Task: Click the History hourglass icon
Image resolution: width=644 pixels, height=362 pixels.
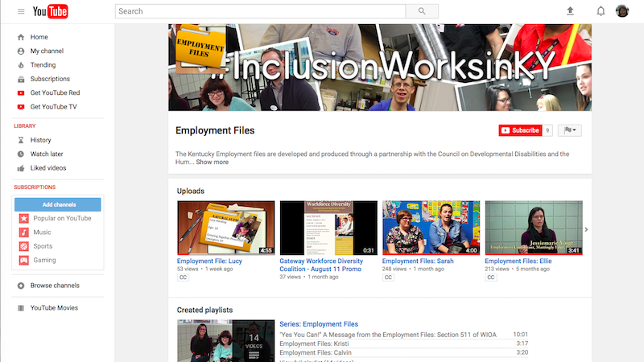Action: coord(21,140)
